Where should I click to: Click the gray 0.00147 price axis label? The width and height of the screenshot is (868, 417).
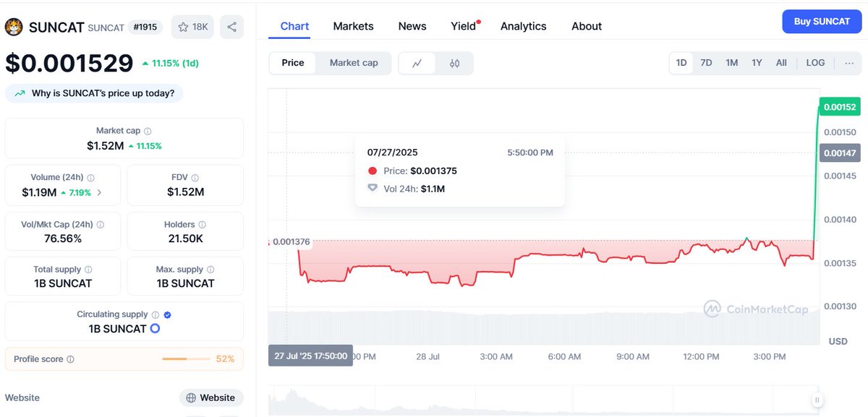coord(840,152)
